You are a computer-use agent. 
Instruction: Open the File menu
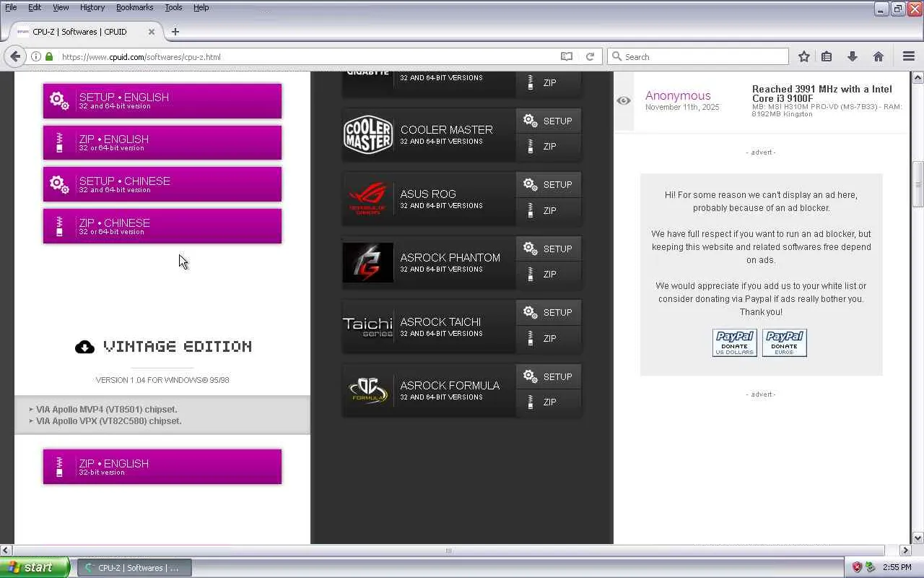click(x=11, y=7)
